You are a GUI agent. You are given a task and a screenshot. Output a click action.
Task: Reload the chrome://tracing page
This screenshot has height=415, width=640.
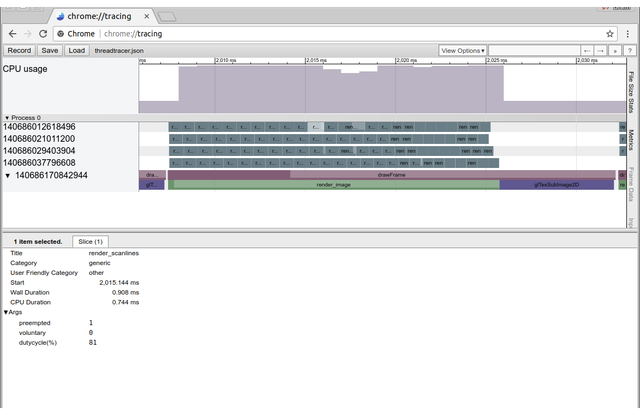click(43, 34)
